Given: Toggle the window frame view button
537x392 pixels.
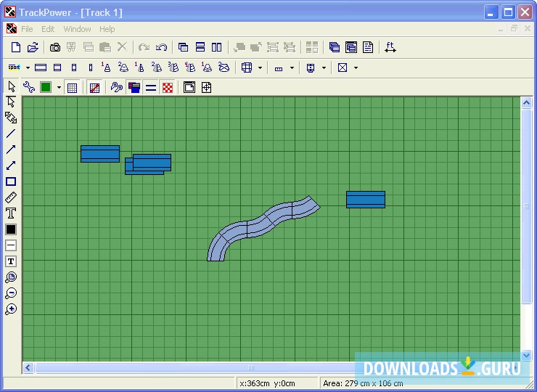Looking at the screenshot, I should [x=189, y=87].
